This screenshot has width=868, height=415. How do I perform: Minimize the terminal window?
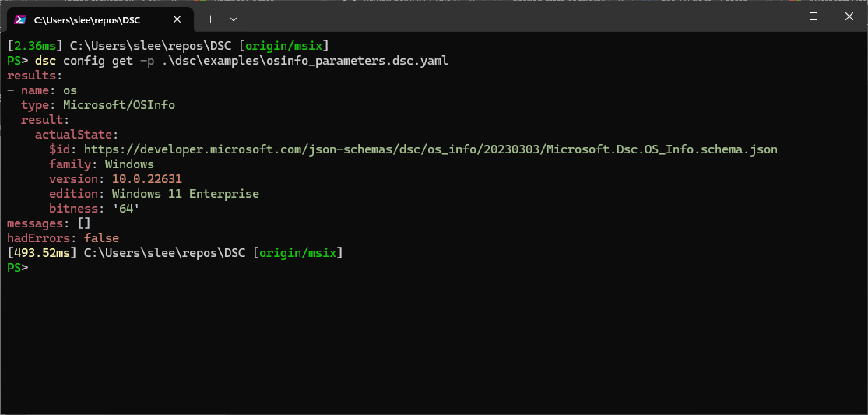coord(776,16)
